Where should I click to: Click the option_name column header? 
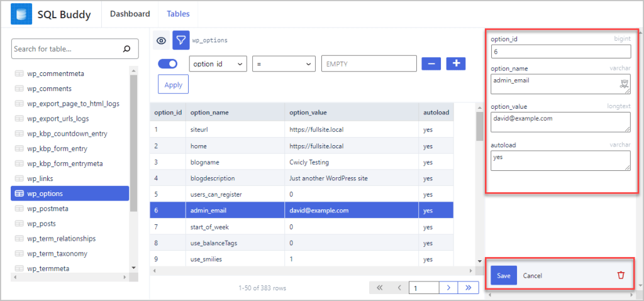[235, 112]
